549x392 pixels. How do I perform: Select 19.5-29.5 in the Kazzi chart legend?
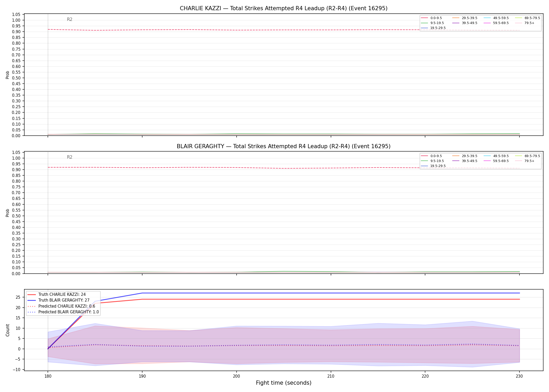[438, 28]
